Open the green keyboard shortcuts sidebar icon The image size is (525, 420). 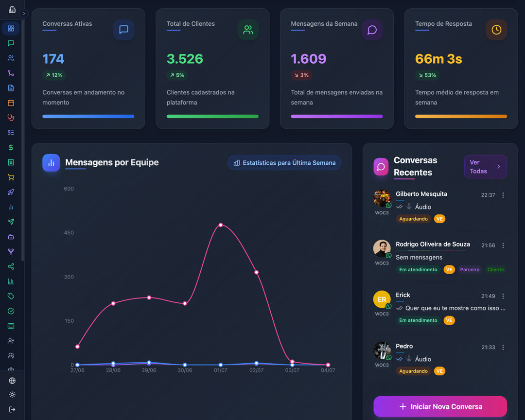[x=11, y=326]
